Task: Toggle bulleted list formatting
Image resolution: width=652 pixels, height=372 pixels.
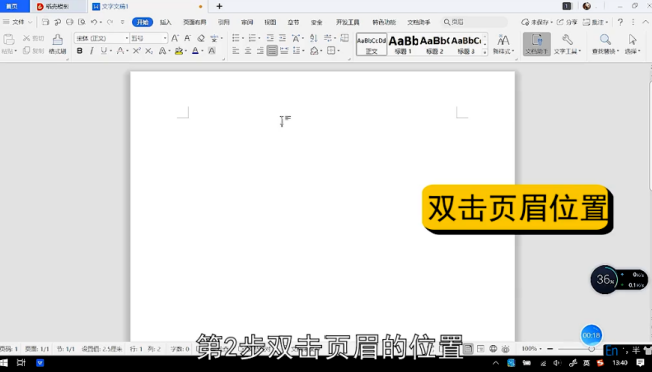Action: (235, 38)
